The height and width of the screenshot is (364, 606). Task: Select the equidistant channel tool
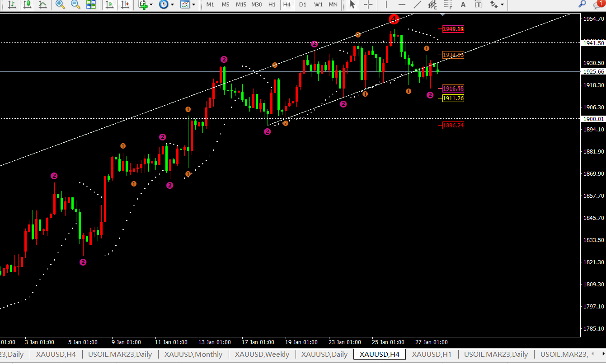tap(432, 5)
